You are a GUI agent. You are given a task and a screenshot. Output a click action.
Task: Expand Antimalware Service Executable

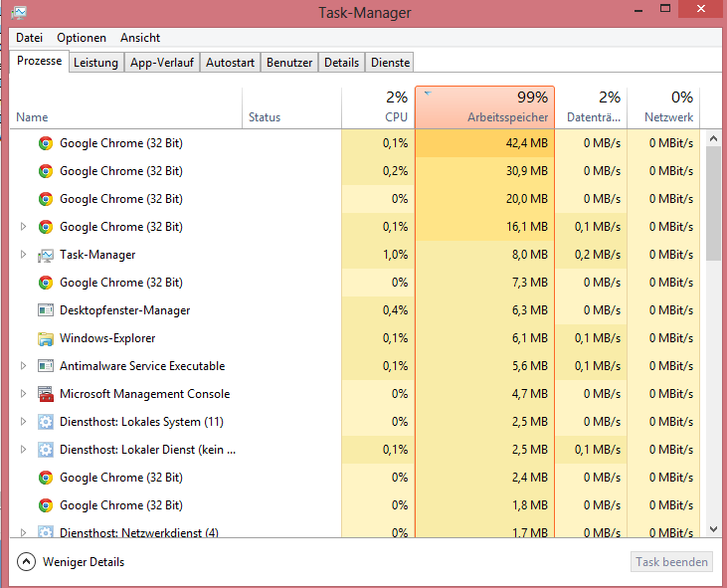23,366
